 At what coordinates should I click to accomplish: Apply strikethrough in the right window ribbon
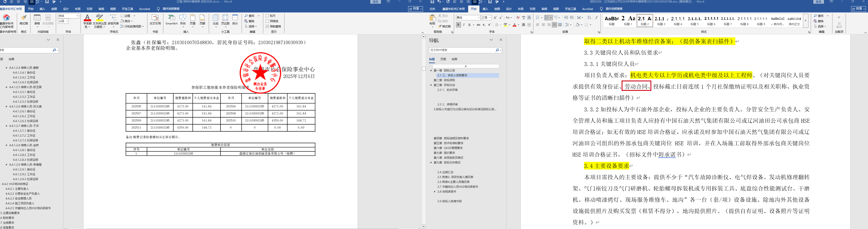[479, 25]
